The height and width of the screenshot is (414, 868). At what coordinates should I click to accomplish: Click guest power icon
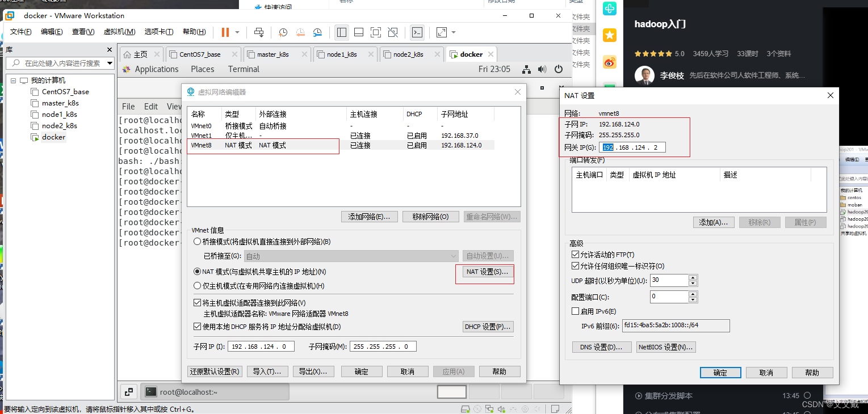tap(559, 69)
